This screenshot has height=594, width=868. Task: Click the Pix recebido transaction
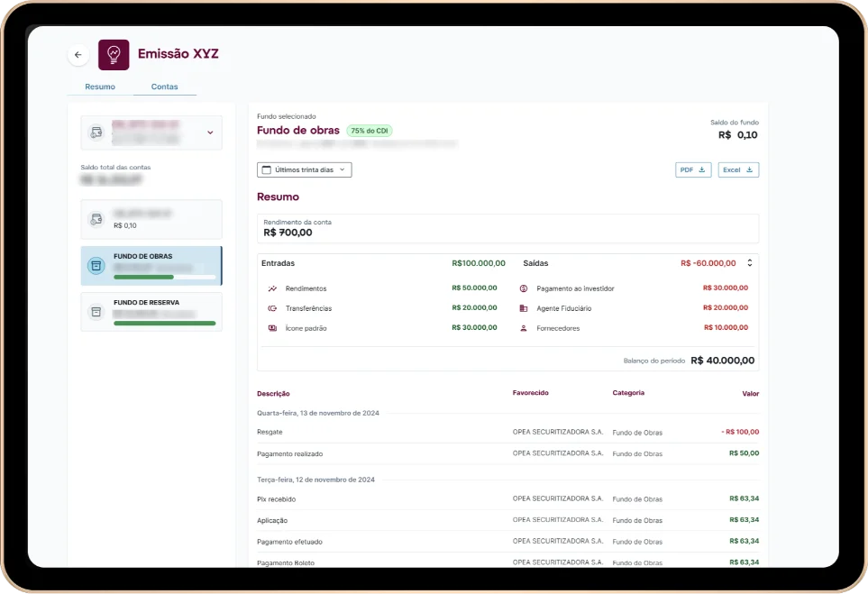[x=507, y=498]
